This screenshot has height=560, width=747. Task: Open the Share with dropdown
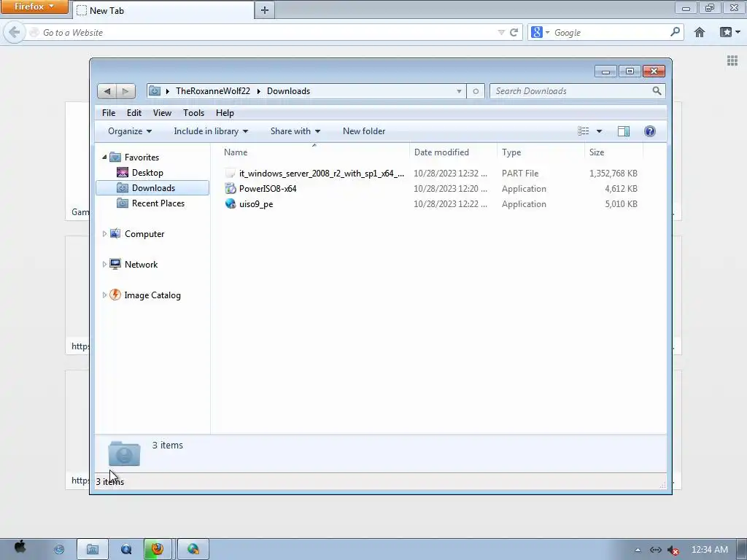tap(295, 131)
